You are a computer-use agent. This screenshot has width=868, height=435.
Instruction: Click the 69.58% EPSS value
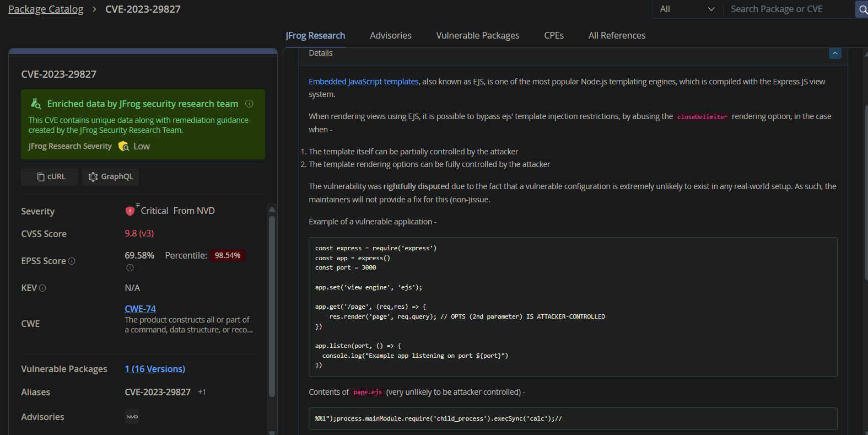(x=139, y=255)
